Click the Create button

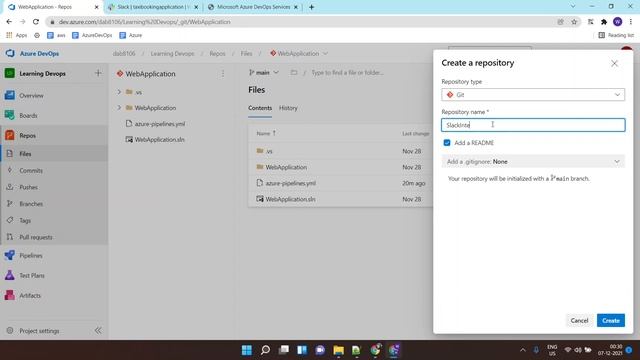tap(611, 320)
